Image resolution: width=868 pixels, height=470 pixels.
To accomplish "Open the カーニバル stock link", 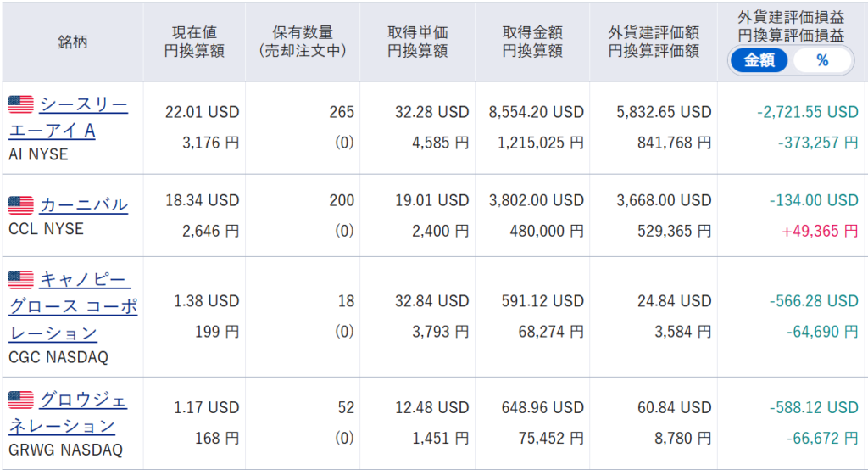I will click(84, 205).
